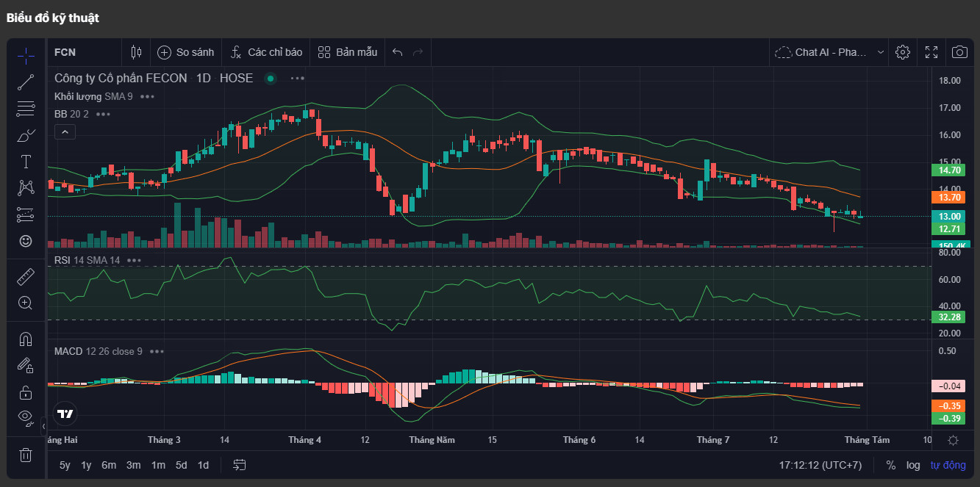Click the 'Khối lượng SMA 9' indicator label
The width and height of the screenshot is (980, 487).
[93, 96]
